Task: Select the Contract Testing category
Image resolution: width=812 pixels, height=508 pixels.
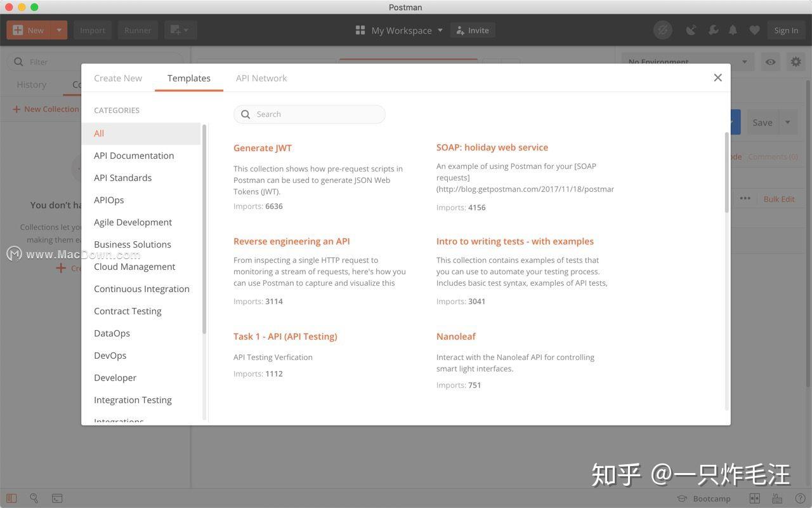Action: pos(141,311)
